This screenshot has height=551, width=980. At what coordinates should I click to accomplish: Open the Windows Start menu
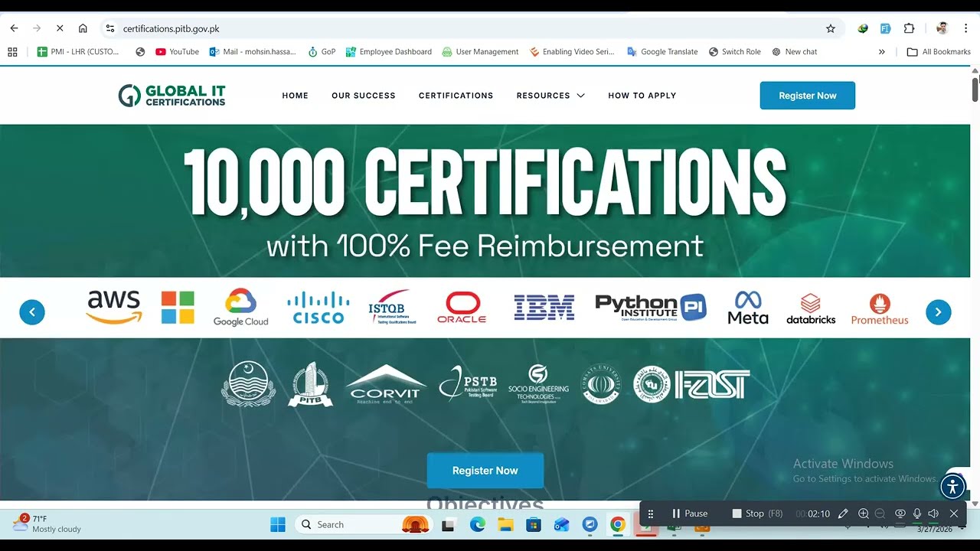(x=278, y=525)
